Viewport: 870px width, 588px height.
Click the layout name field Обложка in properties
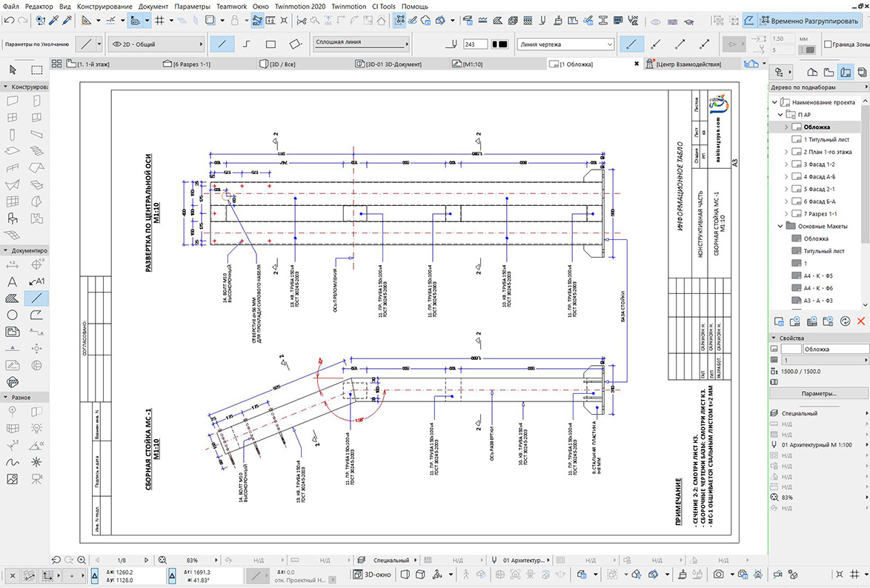pos(835,349)
